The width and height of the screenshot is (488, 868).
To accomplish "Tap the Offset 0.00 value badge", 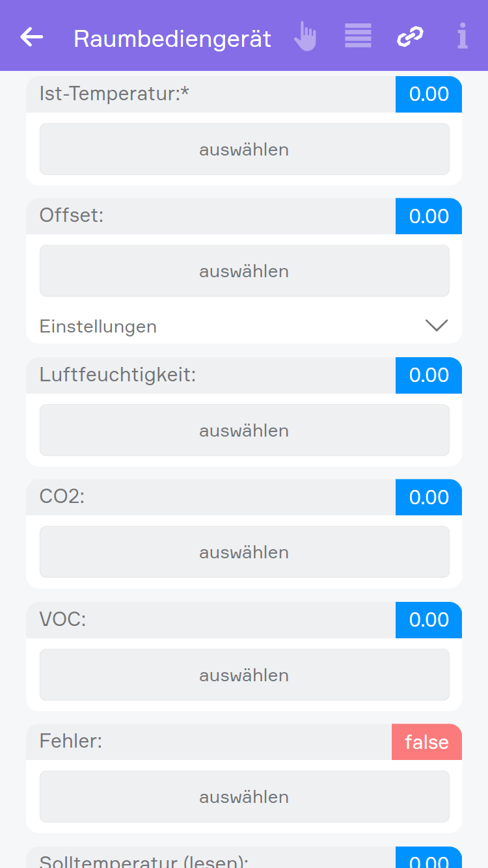I will pos(429,216).
